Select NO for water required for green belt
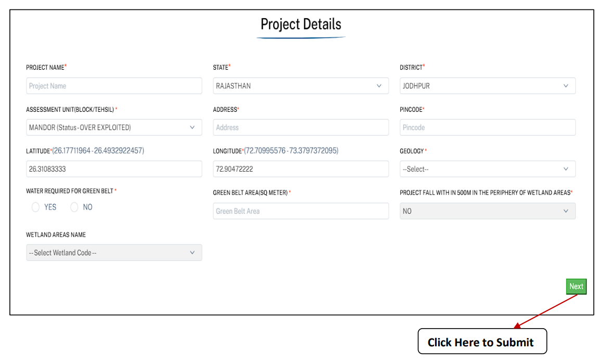This screenshot has width=597, height=364. pos(74,207)
